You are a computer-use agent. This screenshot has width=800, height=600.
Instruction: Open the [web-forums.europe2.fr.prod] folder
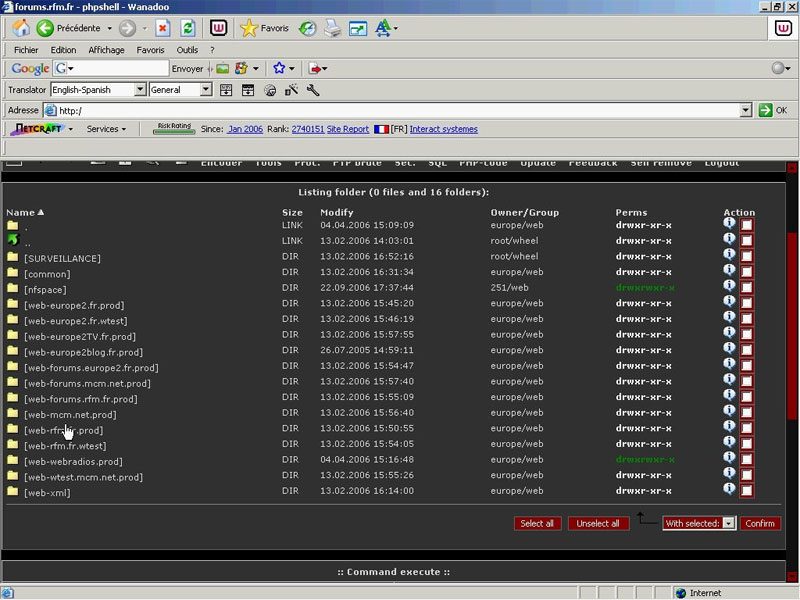tap(91, 368)
